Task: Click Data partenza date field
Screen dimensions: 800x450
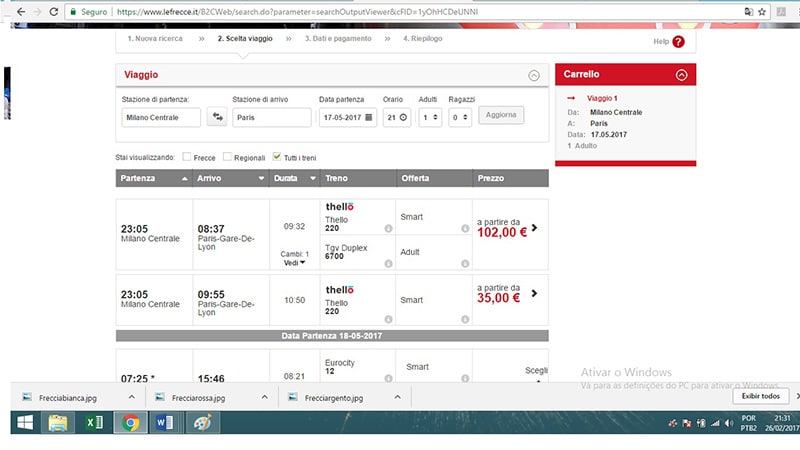Action: click(x=348, y=117)
